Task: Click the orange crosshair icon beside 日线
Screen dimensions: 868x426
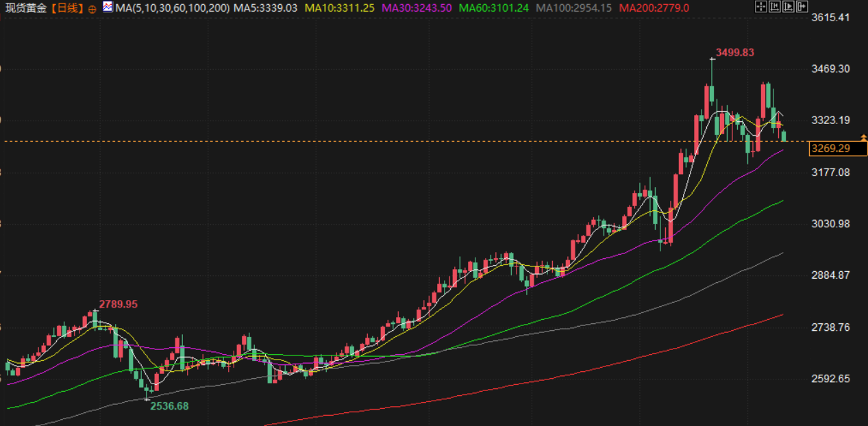Action: [92, 9]
